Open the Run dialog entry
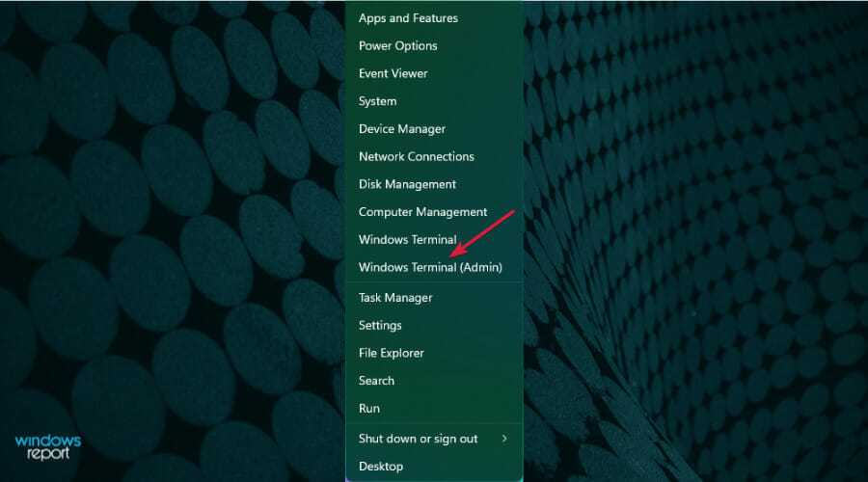This screenshot has height=482, width=868. coord(369,409)
